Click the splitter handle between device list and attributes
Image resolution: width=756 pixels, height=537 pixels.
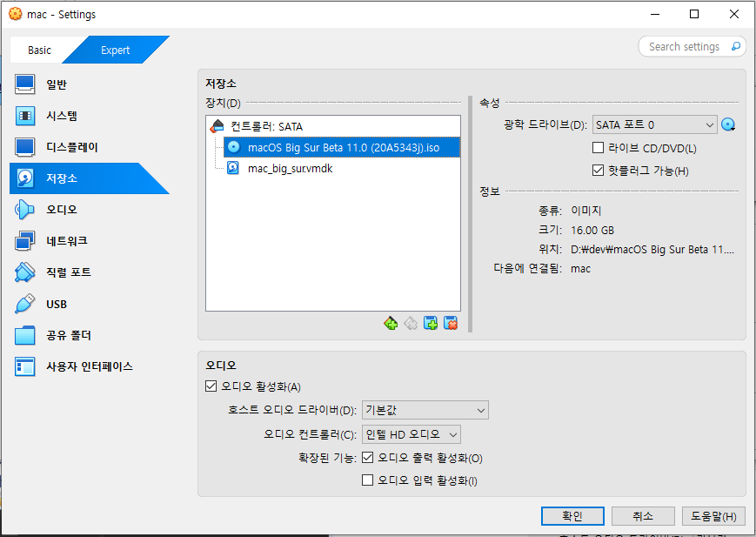[x=470, y=214]
